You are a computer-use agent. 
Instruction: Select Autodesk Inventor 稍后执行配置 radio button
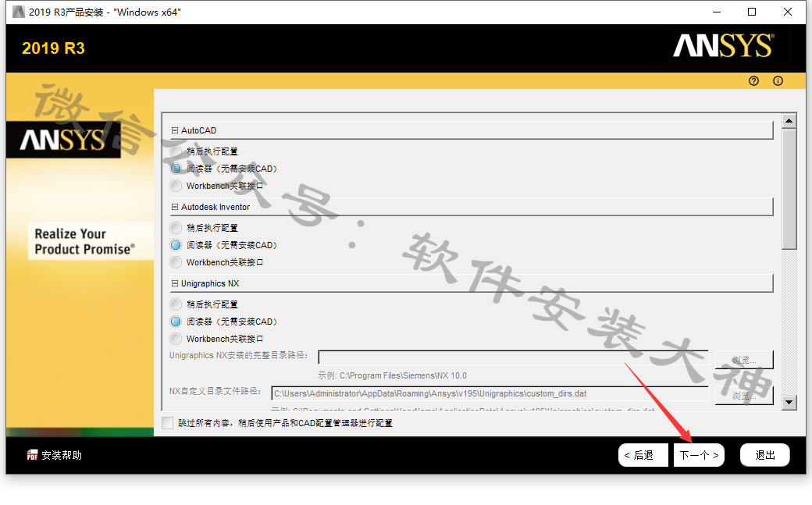click(x=176, y=228)
